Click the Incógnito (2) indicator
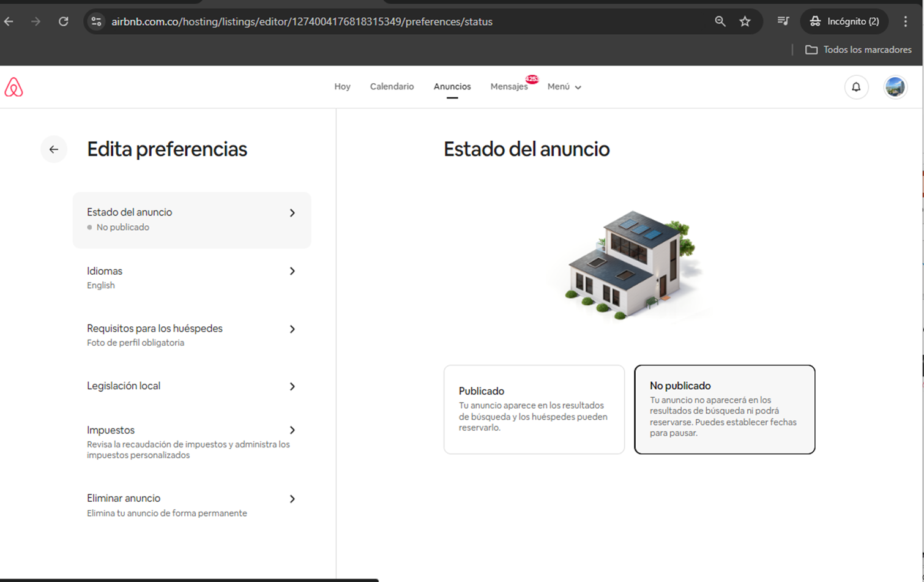 coord(844,21)
